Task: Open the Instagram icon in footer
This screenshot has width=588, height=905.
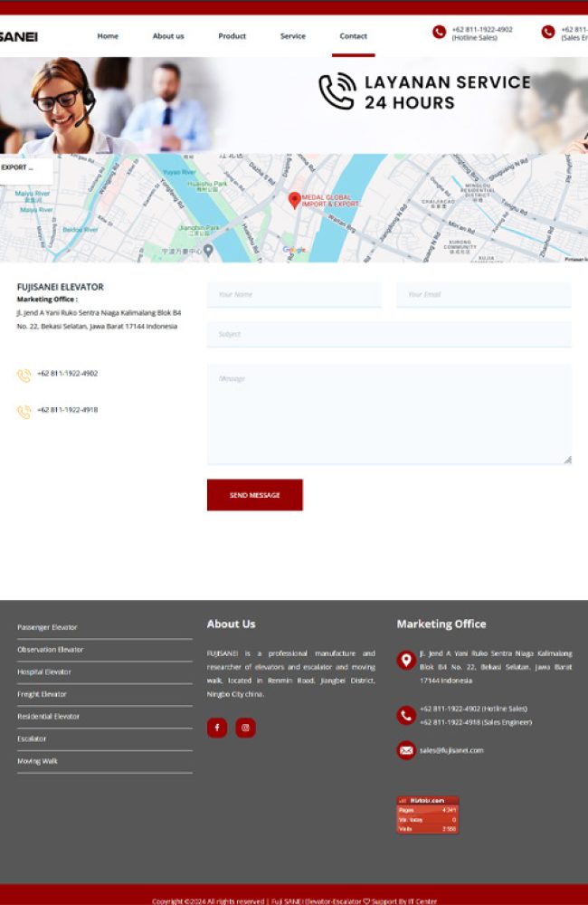Action: click(246, 728)
